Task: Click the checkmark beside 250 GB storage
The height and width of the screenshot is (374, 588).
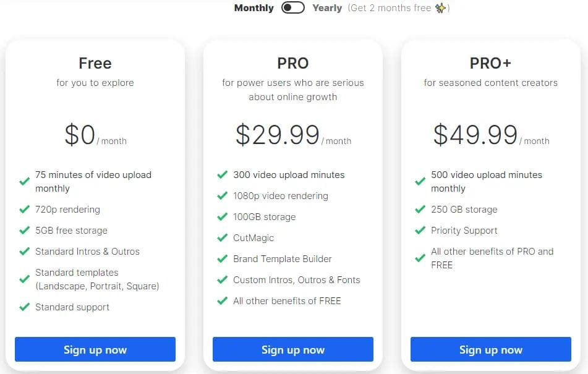Action: [x=420, y=210]
